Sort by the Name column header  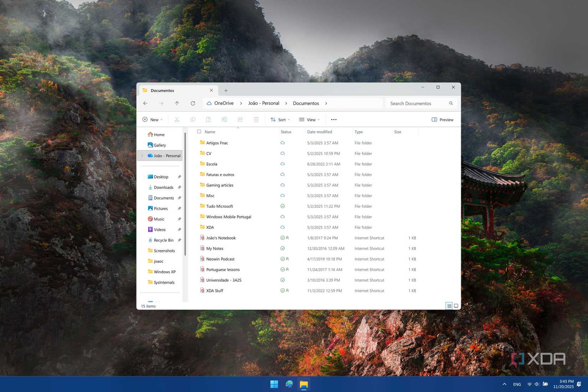click(x=210, y=132)
